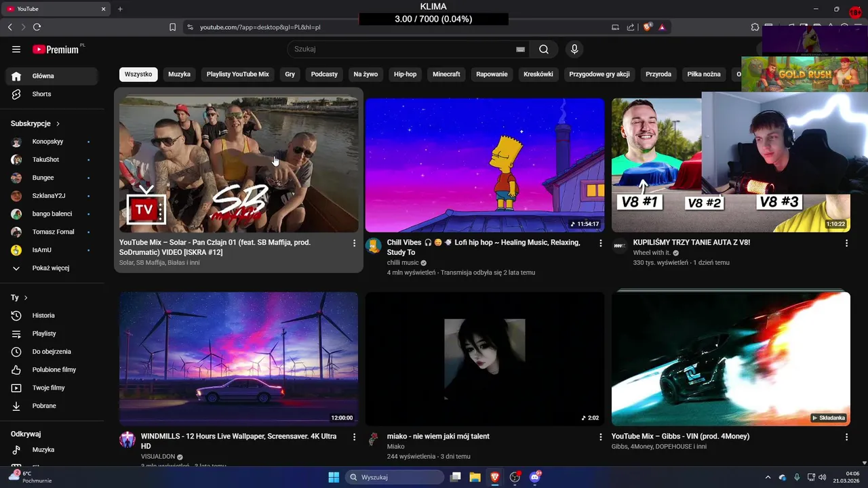Open Brave Shields lion icon

point(648,27)
